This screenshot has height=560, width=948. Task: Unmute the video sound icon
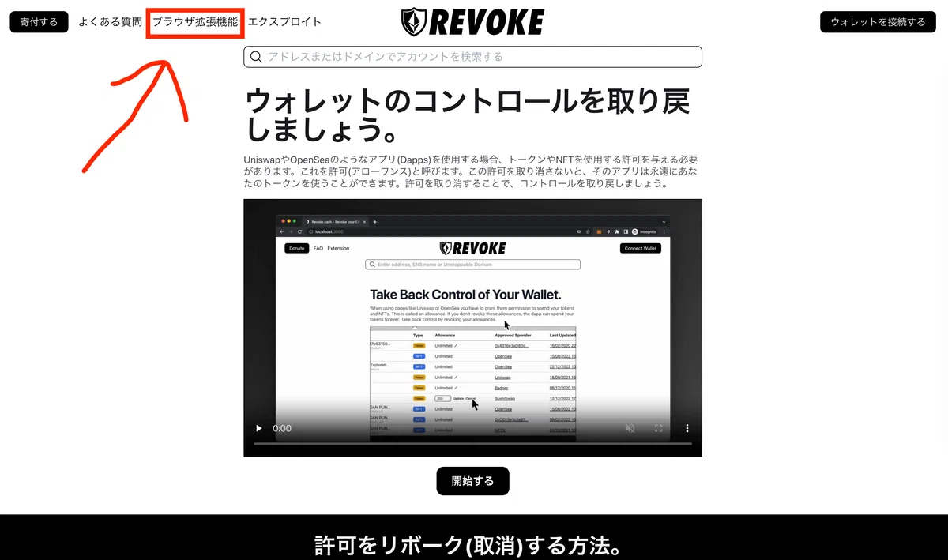[630, 428]
